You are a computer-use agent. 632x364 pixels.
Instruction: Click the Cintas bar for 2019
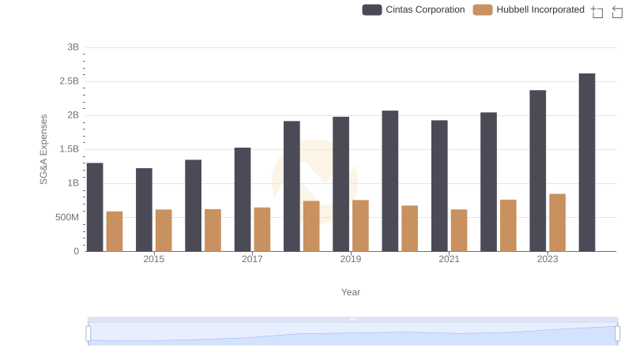[x=341, y=184]
